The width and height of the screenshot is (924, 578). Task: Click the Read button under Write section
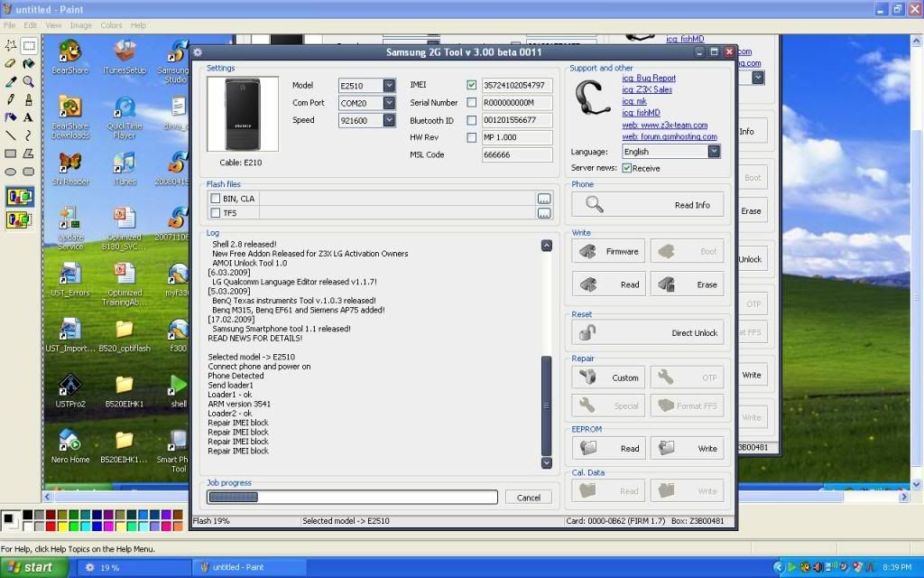(x=608, y=284)
